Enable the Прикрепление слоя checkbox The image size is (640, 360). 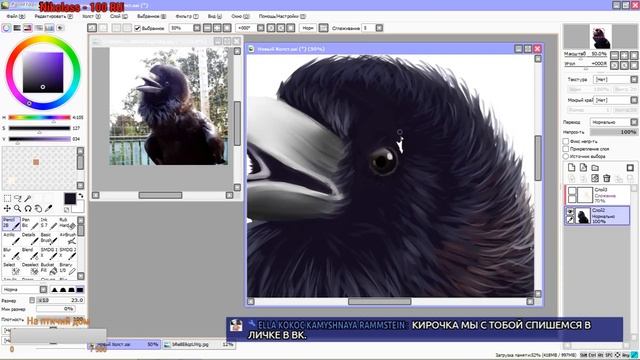click(566, 149)
